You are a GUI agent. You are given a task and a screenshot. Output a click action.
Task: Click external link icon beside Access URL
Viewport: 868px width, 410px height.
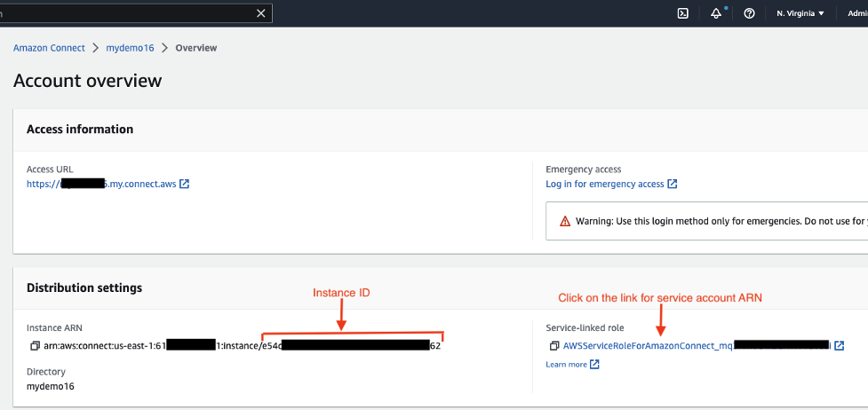click(184, 185)
